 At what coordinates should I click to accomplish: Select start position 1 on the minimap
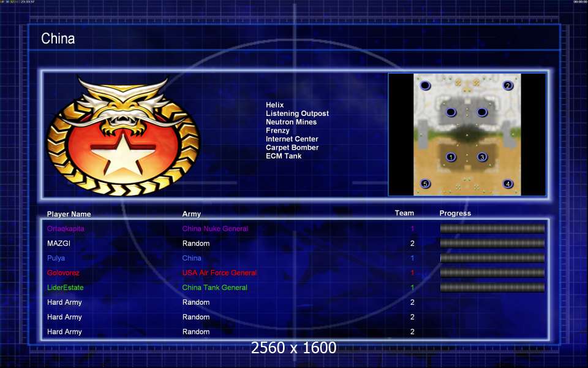pyautogui.click(x=451, y=157)
